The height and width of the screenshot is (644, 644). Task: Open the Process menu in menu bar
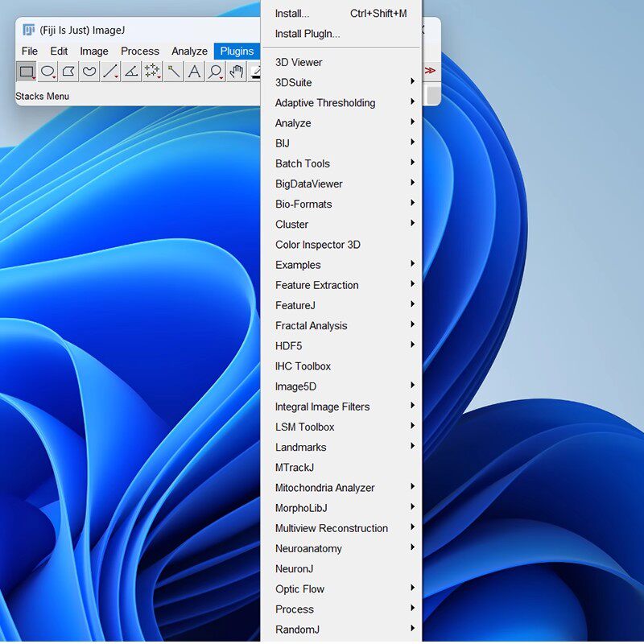[139, 51]
